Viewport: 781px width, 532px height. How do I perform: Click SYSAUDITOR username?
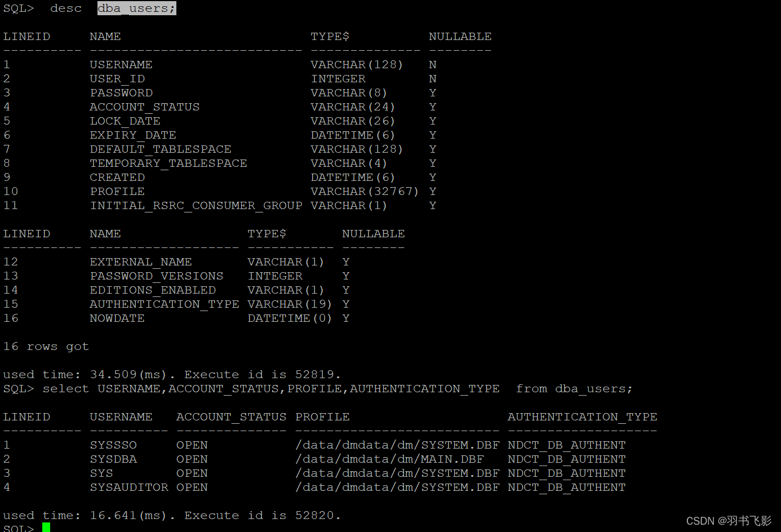129,487
